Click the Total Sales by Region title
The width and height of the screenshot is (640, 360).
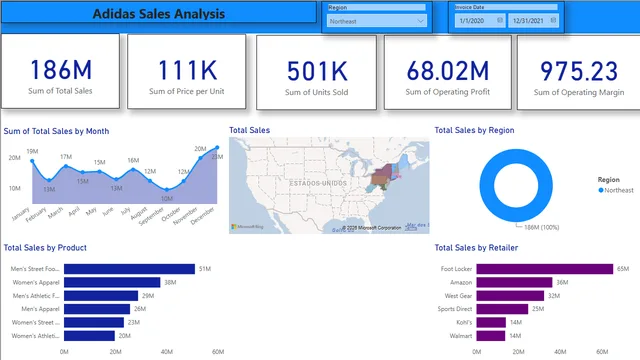click(x=474, y=130)
